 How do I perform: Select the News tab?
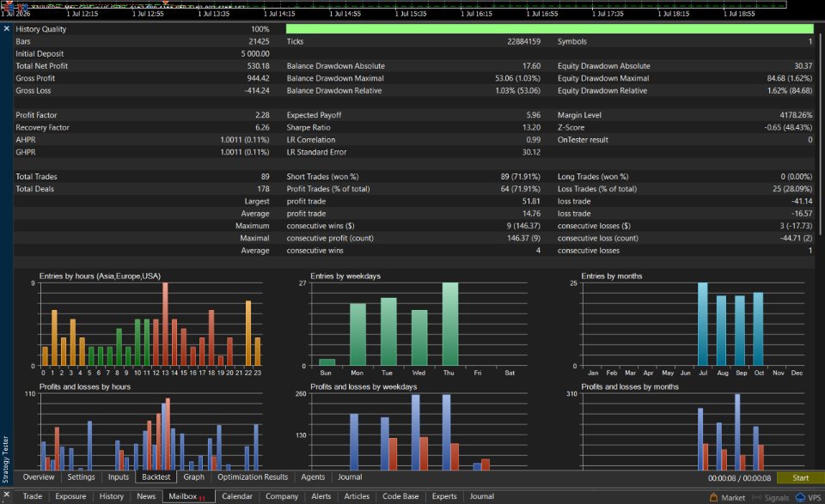[146, 496]
